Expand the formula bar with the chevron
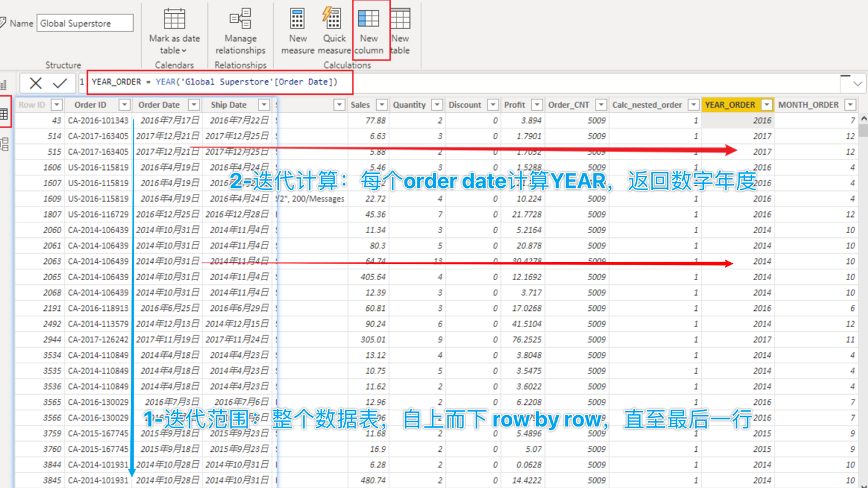Viewport: 868px width, 488px height. pyautogui.click(x=857, y=84)
